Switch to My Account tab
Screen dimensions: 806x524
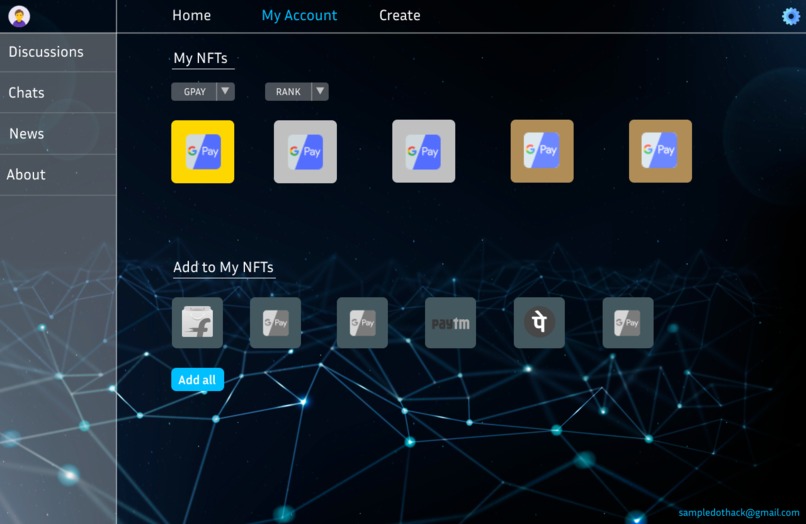click(299, 15)
